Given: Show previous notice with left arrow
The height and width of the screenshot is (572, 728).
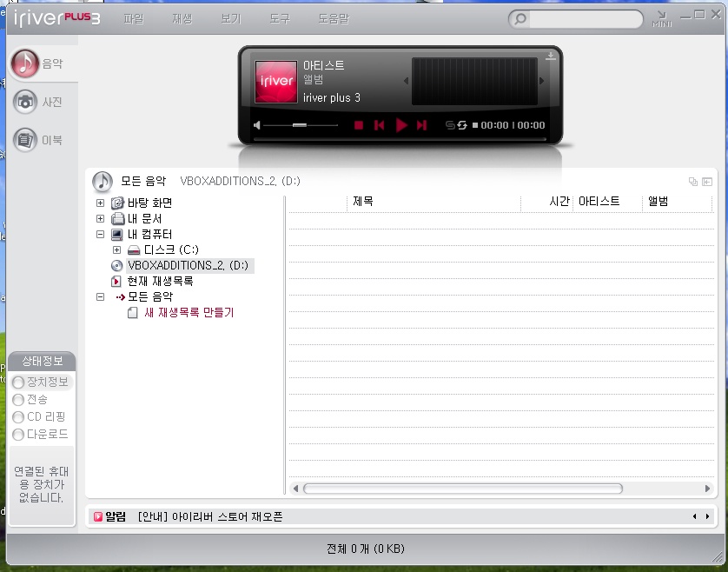Looking at the screenshot, I should pos(695,516).
